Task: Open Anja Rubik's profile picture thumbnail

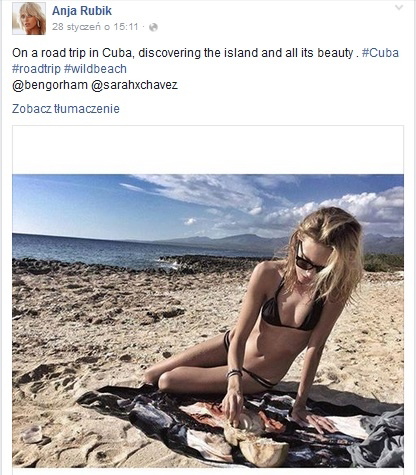Action: point(29,18)
